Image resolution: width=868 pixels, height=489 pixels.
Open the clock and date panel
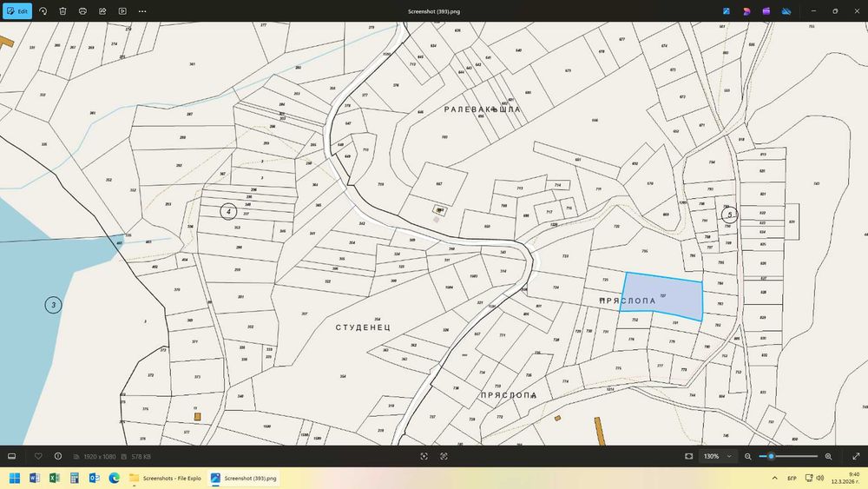point(846,478)
